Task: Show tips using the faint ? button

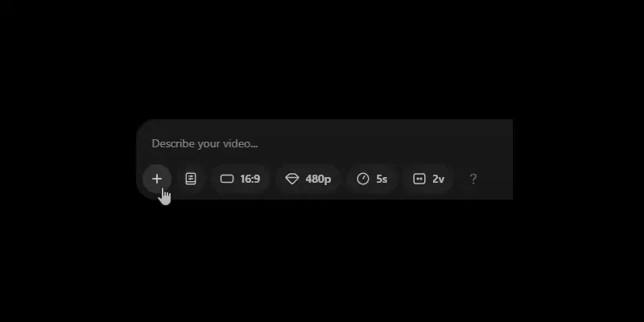Action: (473, 179)
